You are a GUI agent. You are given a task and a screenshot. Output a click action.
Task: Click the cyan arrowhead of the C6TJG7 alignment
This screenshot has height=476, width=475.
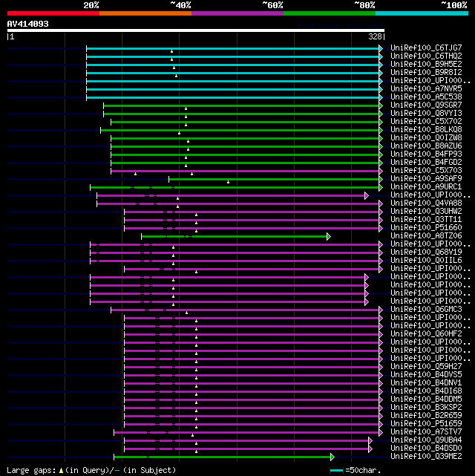381,48
